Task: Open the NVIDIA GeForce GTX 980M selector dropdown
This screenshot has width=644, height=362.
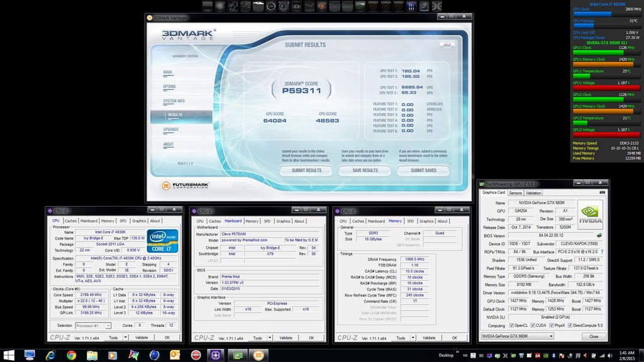Action: [517, 336]
